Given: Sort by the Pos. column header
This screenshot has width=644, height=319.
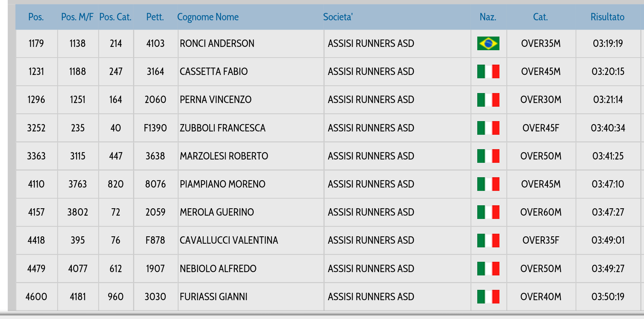Looking at the screenshot, I should pyautogui.click(x=36, y=17).
